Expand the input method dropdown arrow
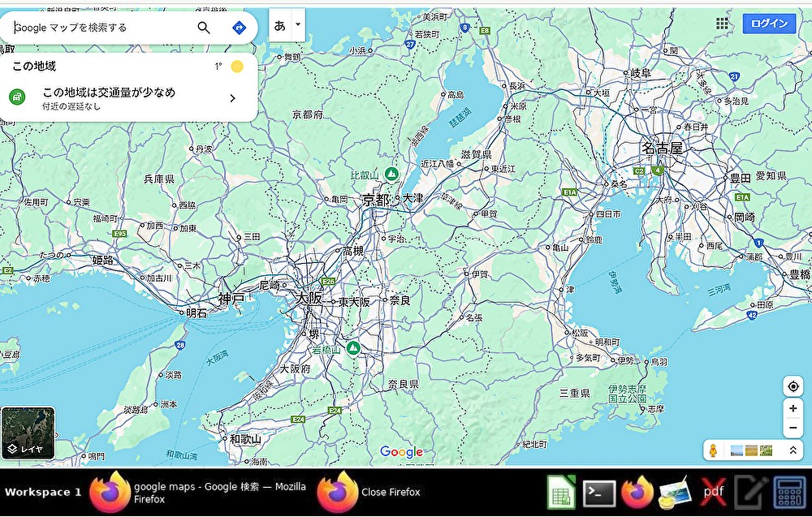812x517 pixels. click(x=298, y=25)
